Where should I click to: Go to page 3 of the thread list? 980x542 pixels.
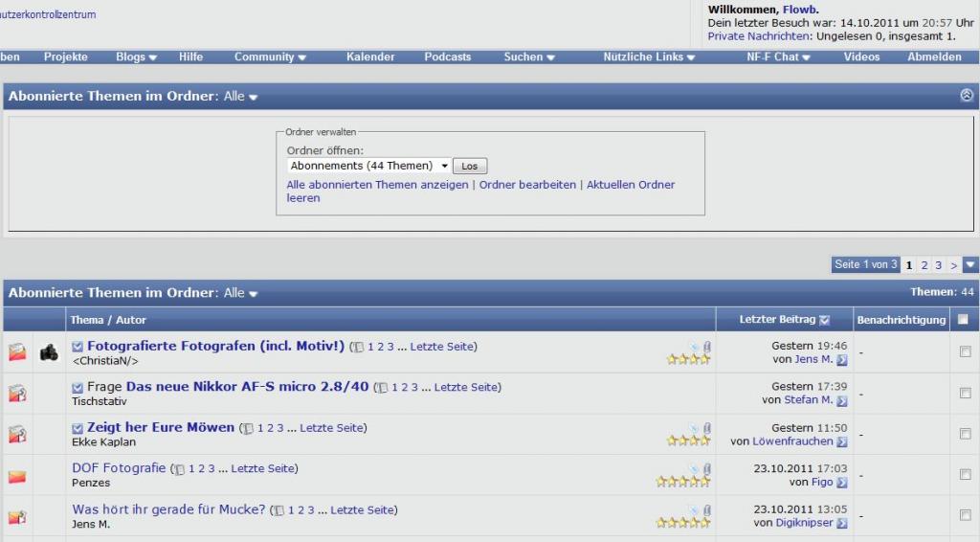[938, 265]
